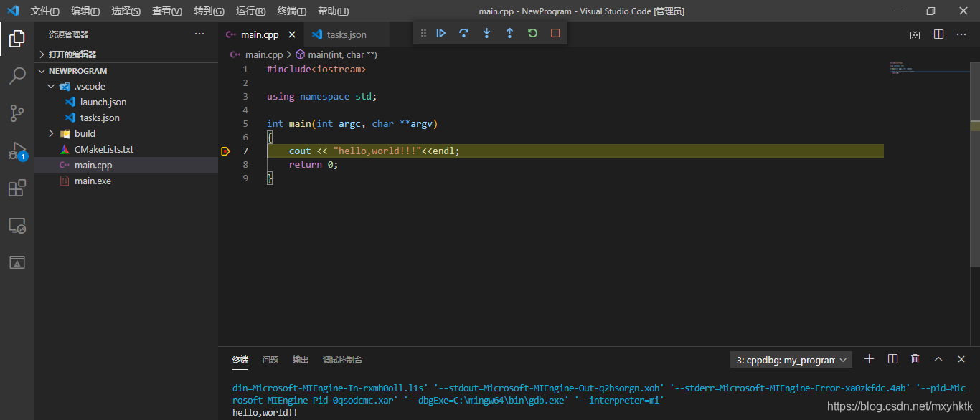
Task: Close the terminal panel
Action: coord(961,359)
